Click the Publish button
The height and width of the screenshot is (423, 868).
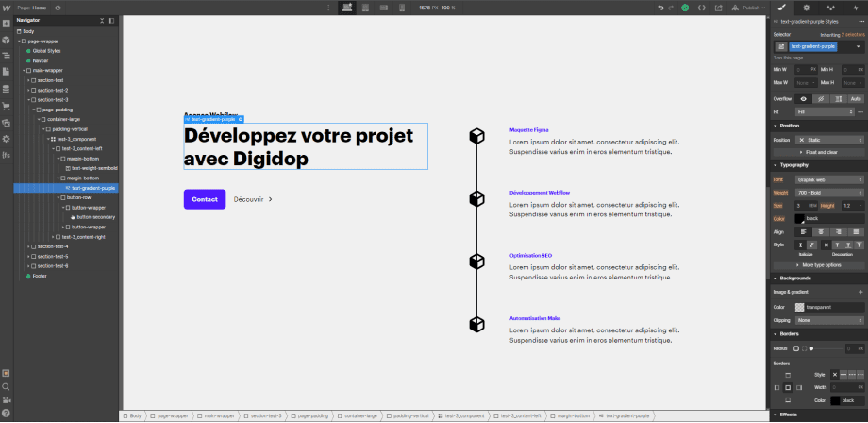click(x=749, y=8)
